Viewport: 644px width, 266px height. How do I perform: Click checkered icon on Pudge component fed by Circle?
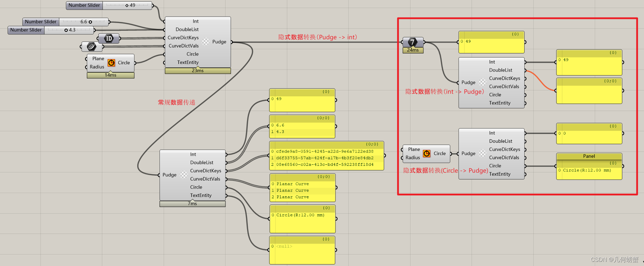pyautogui.click(x=482, y=153)
